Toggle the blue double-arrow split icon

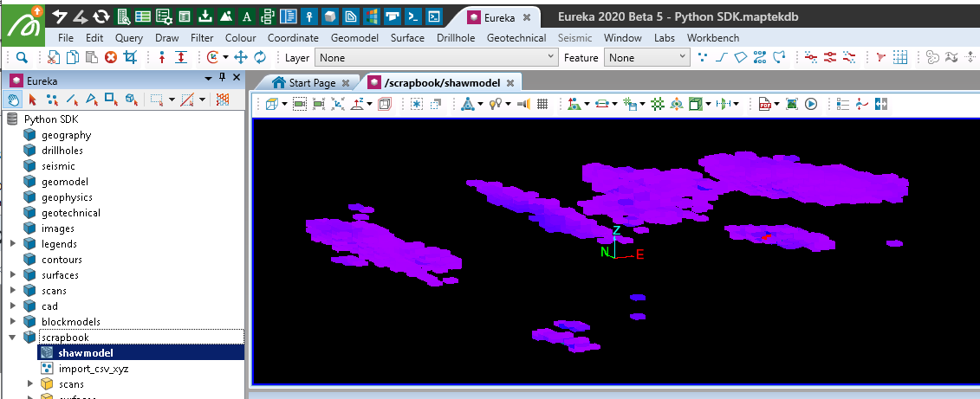[x=881, y=104]
